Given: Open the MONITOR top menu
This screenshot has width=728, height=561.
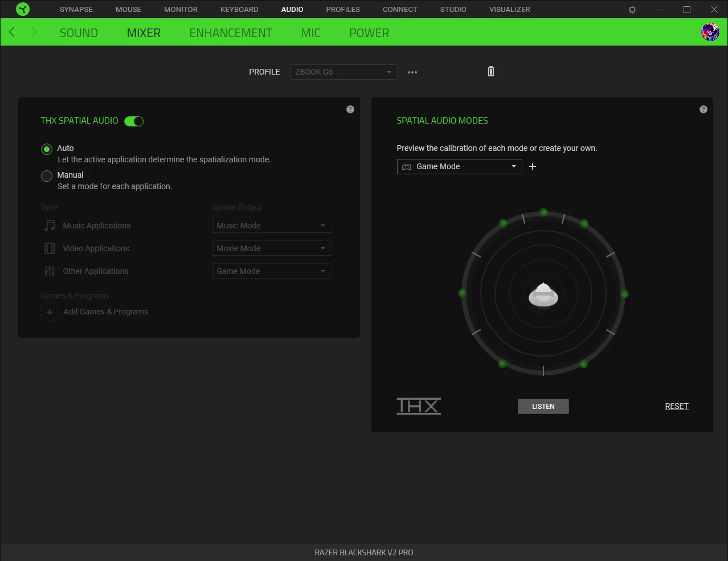Looking at the screenshot, I should tap(181, 10).
